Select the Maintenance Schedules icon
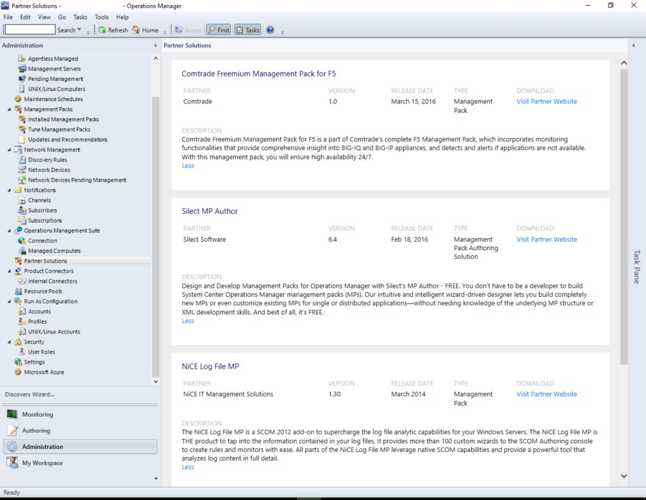This screenshot has width=646, height=500. click(19, 99)
